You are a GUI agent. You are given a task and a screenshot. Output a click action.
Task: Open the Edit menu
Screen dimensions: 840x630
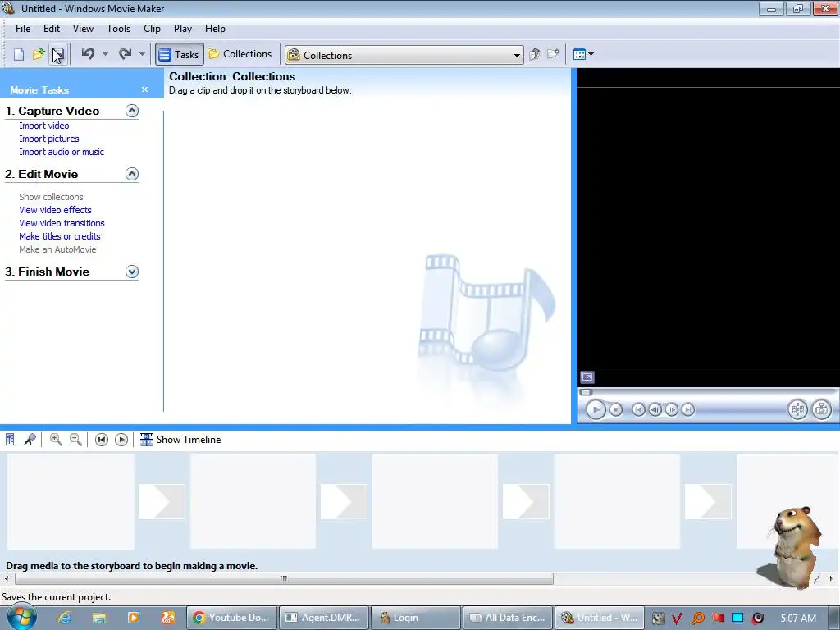pos(52,29)
